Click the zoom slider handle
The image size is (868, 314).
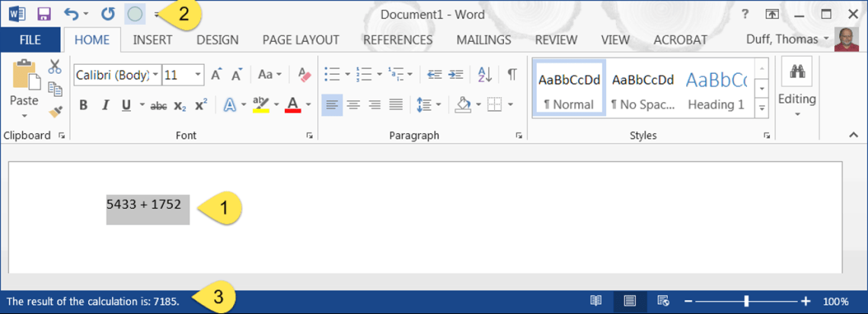pyautogui.click(x=747, y=301)
